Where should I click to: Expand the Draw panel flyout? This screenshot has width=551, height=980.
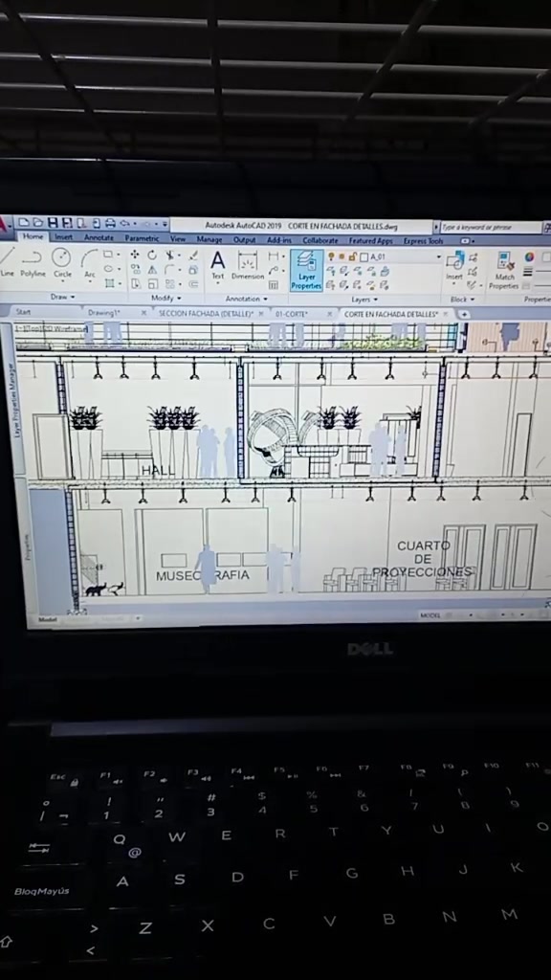click(62, 297)
